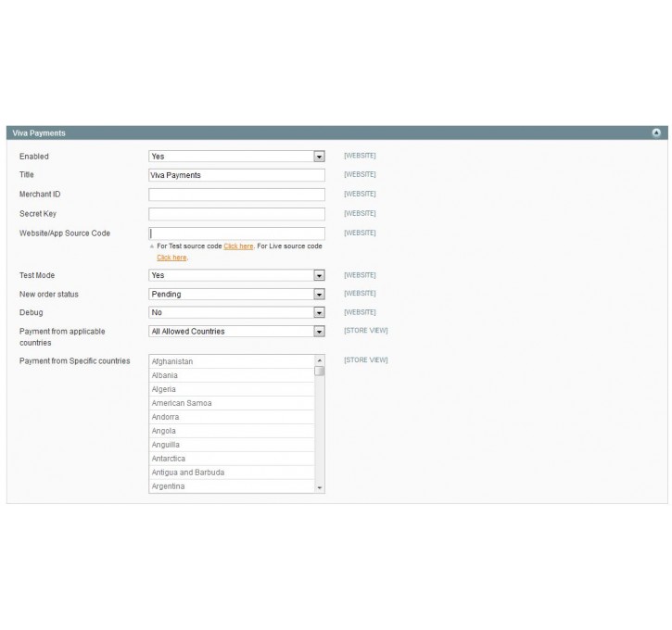Click [STORE VIEW] label beside Specific countries

click(x=365, y=359)
